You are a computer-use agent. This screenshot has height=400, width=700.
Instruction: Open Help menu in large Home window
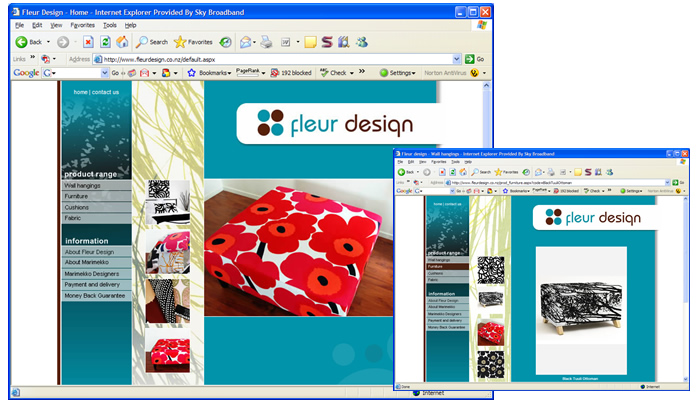click(x=130, y=25)
